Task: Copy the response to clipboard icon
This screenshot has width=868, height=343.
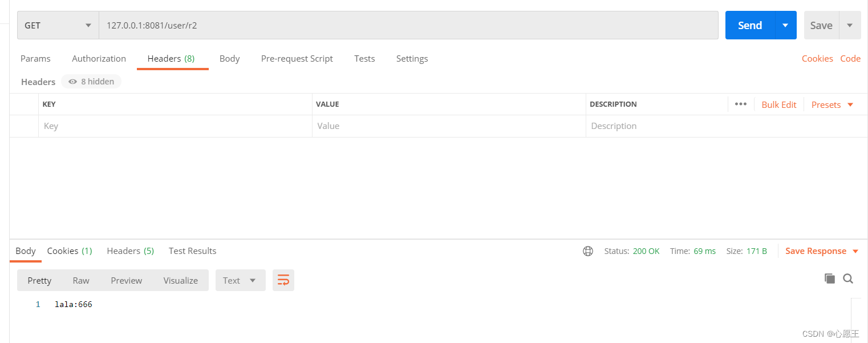Action: pyautogui.click(x=830, y=279)
